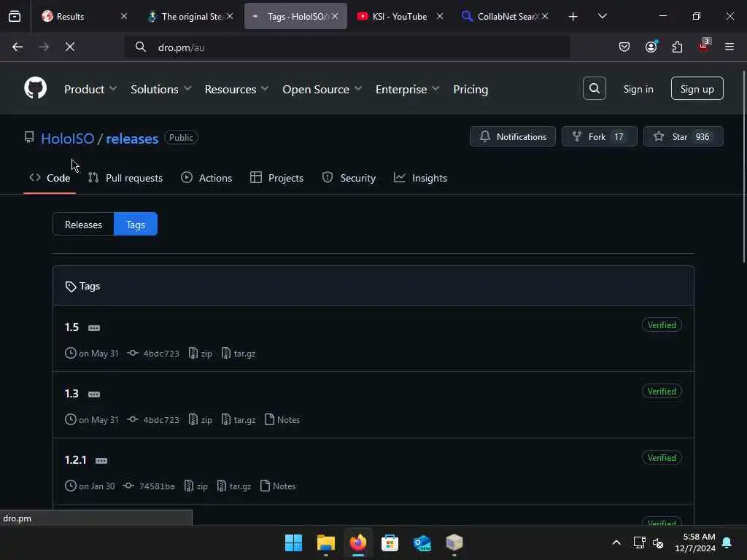Open Notes for tag 1.3
This screenshot has width=747, height=560.
[x=282, y=419]
